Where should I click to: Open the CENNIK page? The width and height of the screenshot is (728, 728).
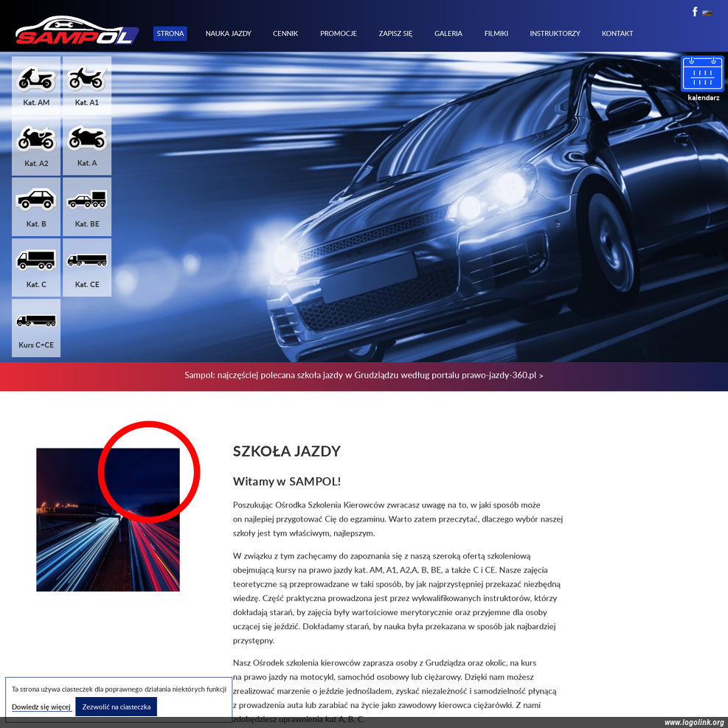(x=285, y=33)
